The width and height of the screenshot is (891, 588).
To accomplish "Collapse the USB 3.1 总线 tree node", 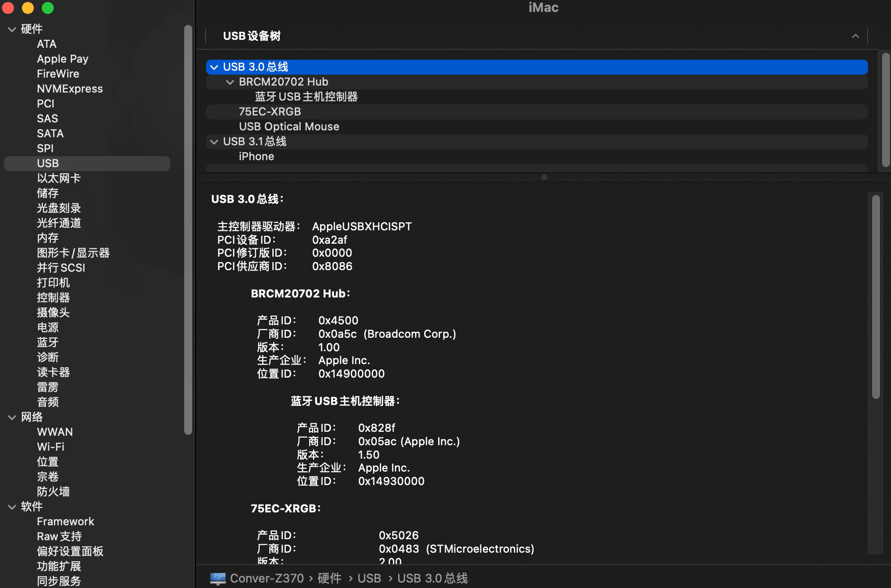I will 214,142.
